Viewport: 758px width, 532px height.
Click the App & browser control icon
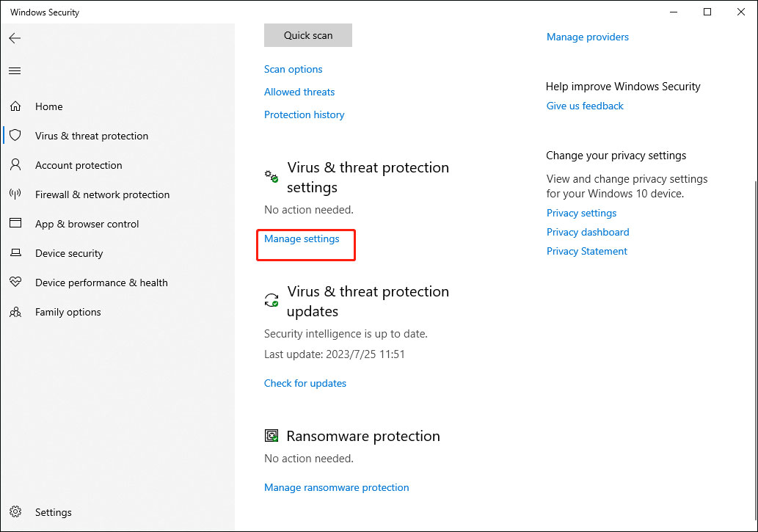pyautogui.click(x=15, y=224)
